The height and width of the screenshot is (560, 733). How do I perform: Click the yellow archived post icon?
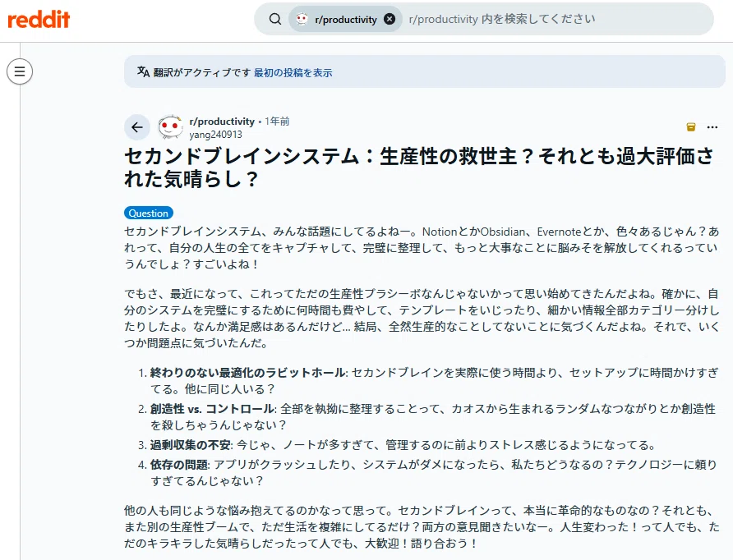pyautogui.click(x=691, y=127)
